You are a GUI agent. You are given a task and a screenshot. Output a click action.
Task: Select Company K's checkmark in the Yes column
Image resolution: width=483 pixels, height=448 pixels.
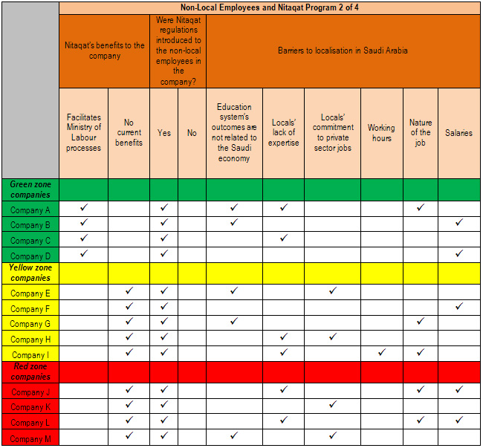pos(164,404)
